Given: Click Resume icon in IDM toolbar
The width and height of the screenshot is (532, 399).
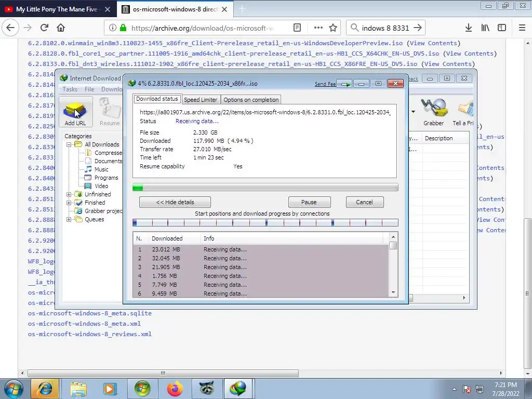Looking at the screenshot, I should 110,112.
